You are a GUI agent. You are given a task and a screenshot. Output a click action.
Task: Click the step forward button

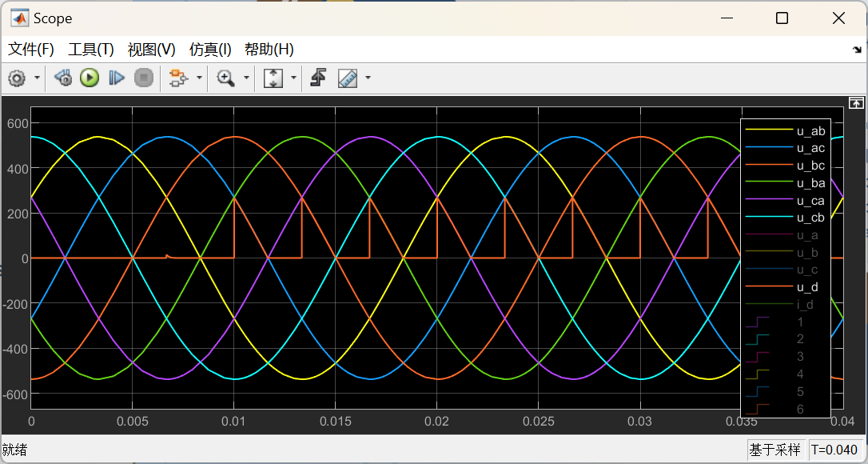[x=116, y=78]
